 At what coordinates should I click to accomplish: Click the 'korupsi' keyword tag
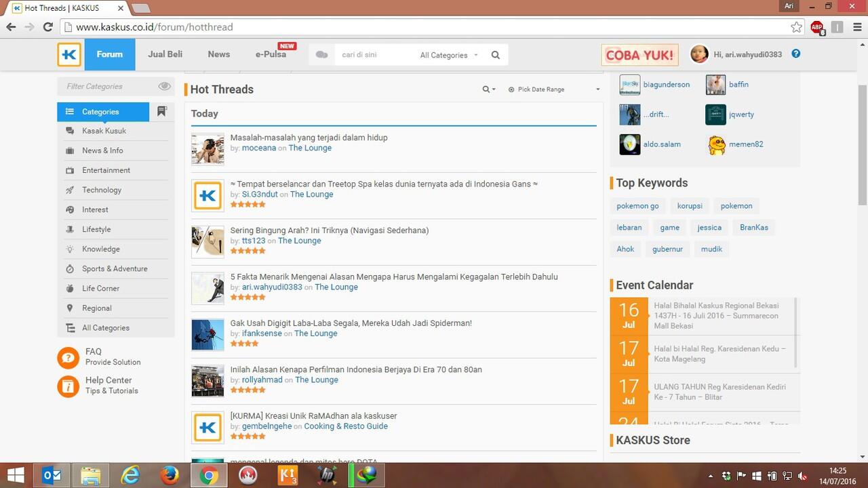690,206
